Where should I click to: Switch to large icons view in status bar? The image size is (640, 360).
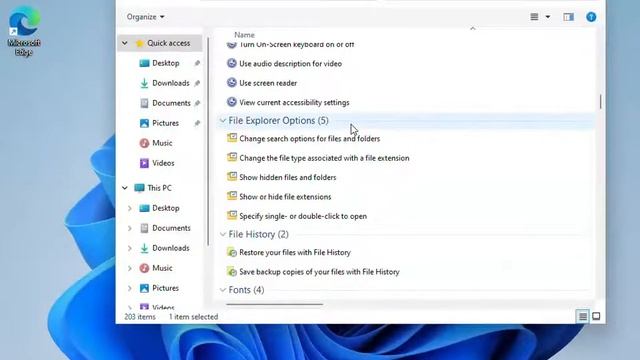coord(596,316)
